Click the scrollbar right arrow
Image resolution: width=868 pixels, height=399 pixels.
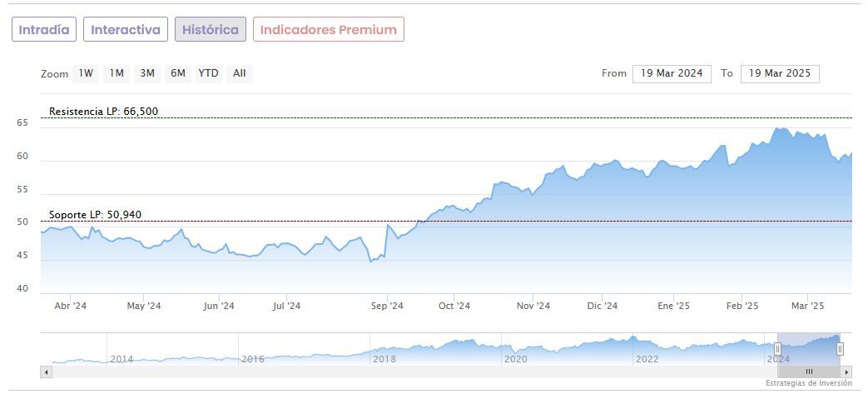click(x=846, y=372)
